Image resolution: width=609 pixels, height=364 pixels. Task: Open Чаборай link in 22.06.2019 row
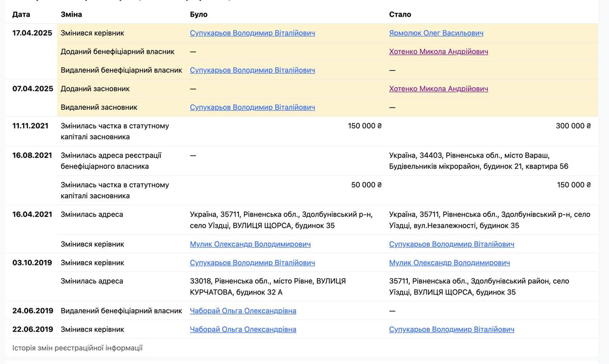click(x=243, y=329)
